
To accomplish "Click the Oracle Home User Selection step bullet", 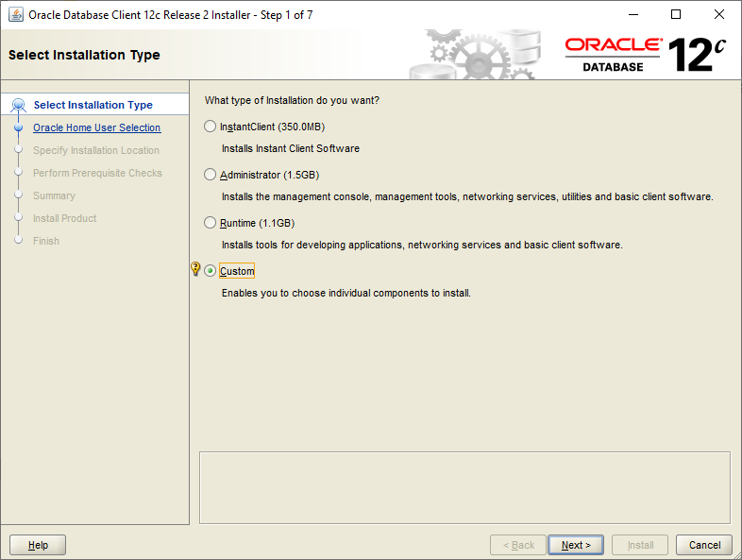I will [18, 127].
